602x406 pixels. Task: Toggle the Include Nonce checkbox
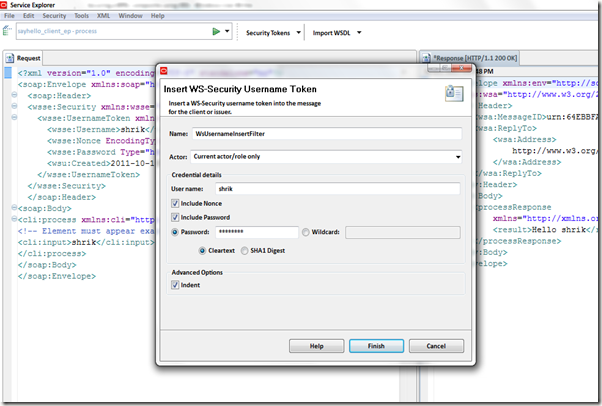pyautogui.click(x=175, y=203)
